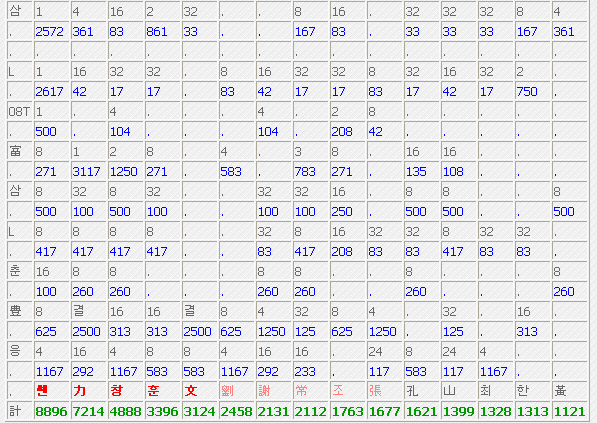Select the red name 훈

(153, 391)
